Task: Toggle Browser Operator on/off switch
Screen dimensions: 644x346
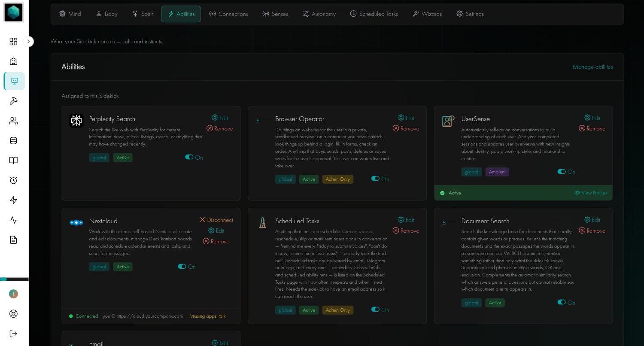Action: (376, 179)
